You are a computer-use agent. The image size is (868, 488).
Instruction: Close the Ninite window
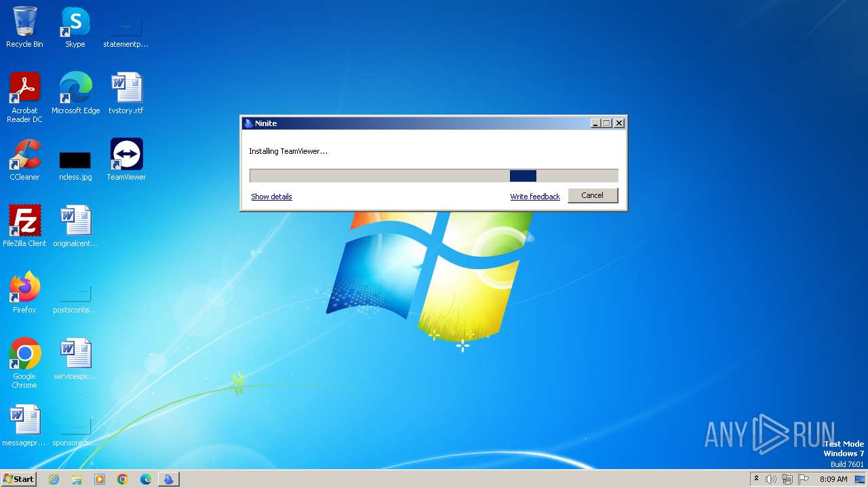[618, 123]
